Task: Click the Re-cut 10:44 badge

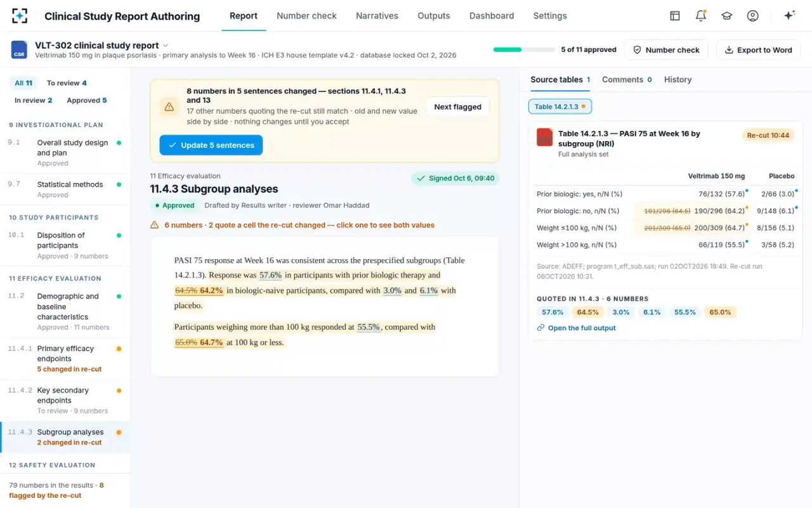Action: pyautogui.click(x=768, y=135)
